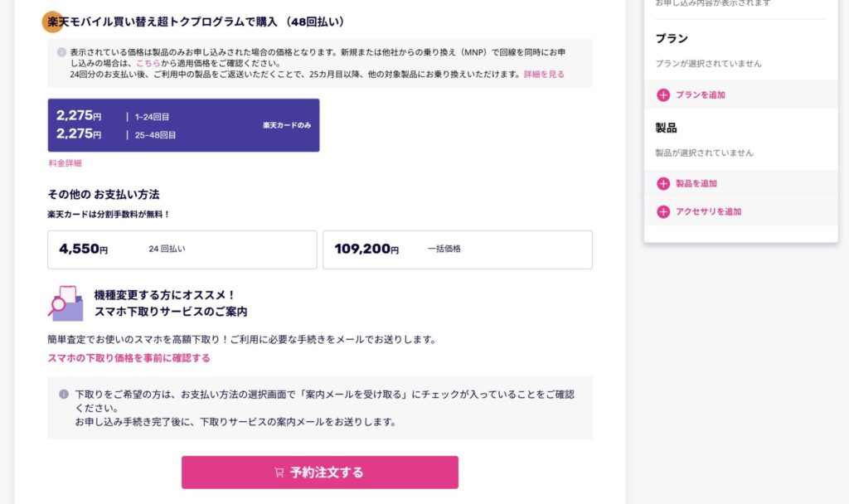Click the smartphone trade-in illustration icon
Image resolution: width=849 pixels, height=504 pixels.
pyautogui.click(x=65, y=304)
